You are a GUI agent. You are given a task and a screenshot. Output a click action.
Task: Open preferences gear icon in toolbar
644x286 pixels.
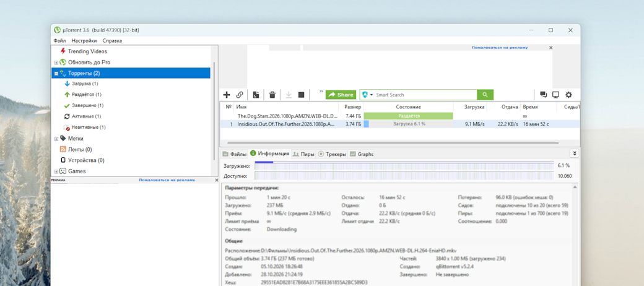coord(568,95)
